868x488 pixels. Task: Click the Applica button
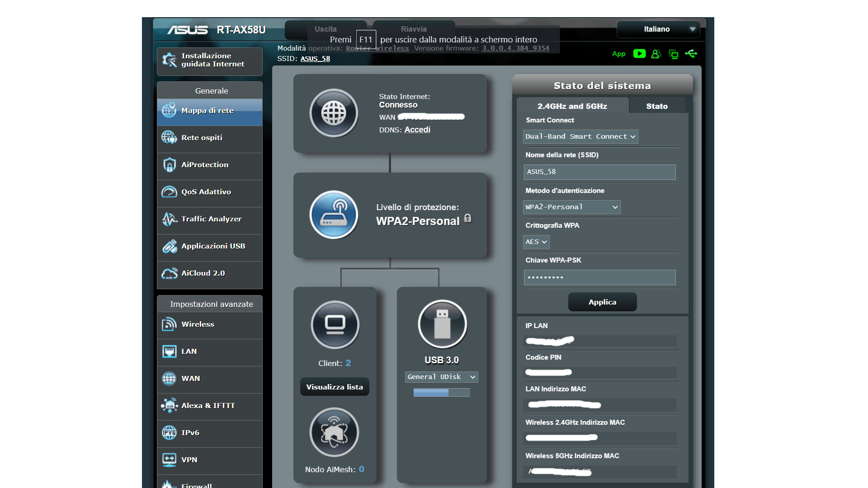[x=603, y=302]
